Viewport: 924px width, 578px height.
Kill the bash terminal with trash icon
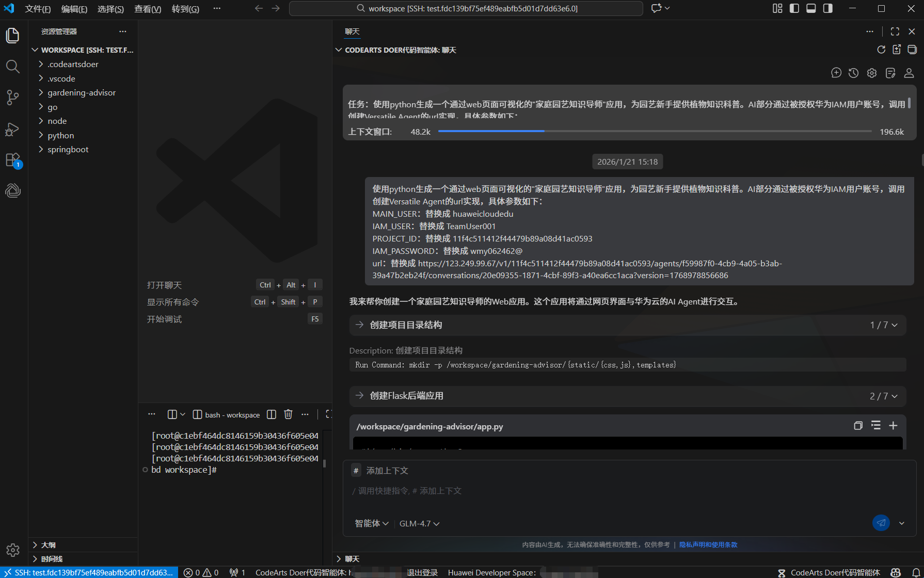pos(288,414)
